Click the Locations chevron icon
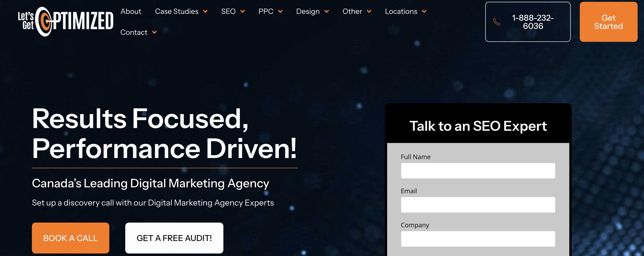The width and height of the screenshot is (644, 256). pos(424,11)
